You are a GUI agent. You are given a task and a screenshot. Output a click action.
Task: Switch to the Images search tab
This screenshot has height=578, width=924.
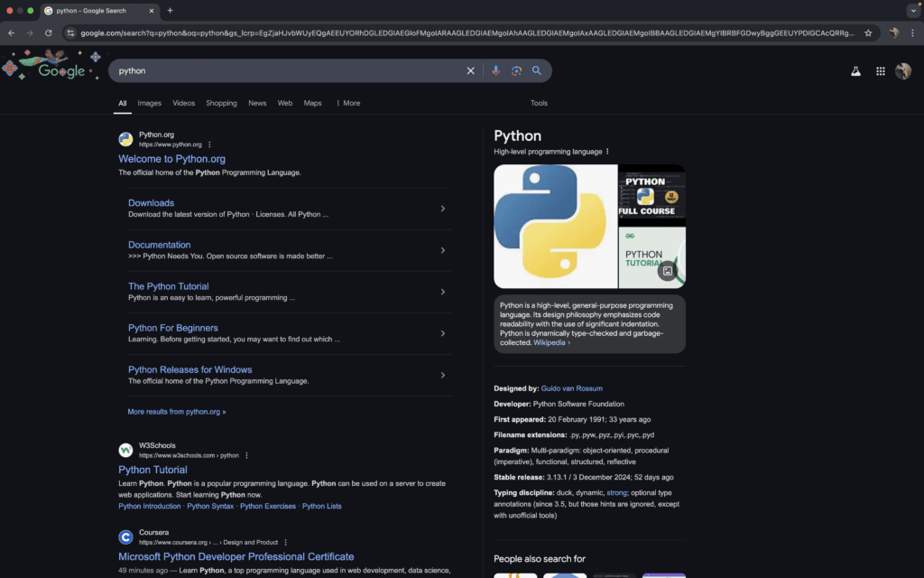click(149, 103)
